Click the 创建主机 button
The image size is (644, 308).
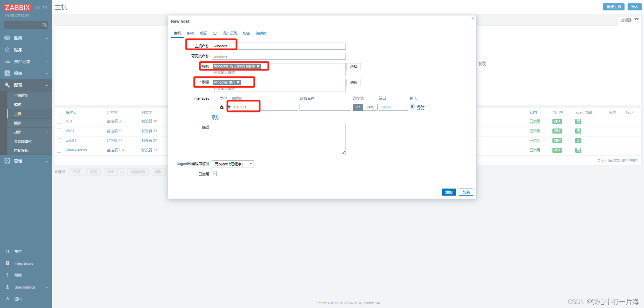pyautogui.click(x=613, y=7)
